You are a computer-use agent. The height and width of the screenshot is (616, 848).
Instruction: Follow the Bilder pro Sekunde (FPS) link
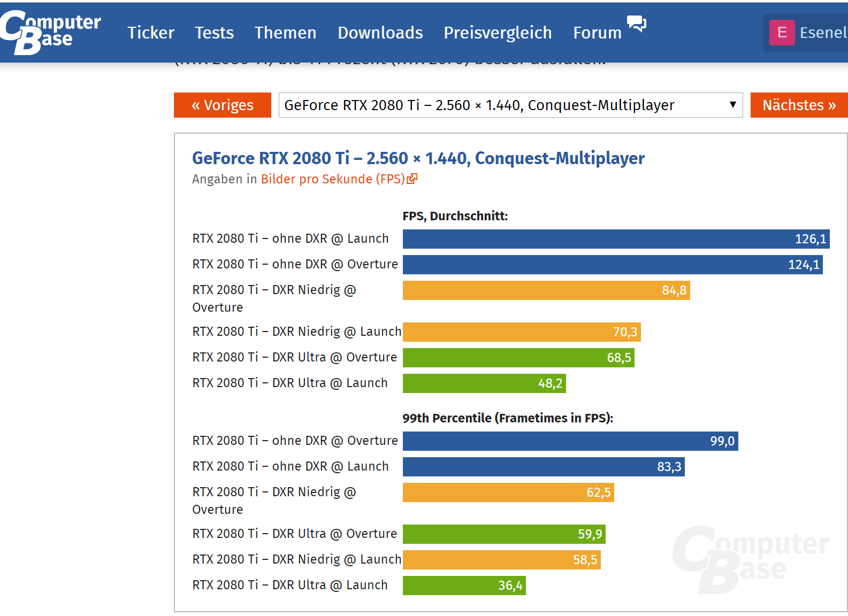click(333, 179)
